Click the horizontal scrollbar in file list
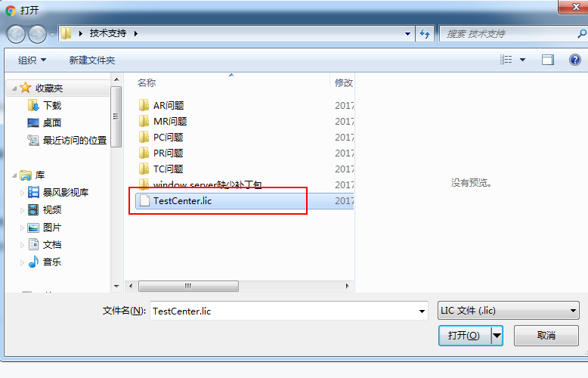The width and height of the screenshot is (588, 378). tap(188, 286)
